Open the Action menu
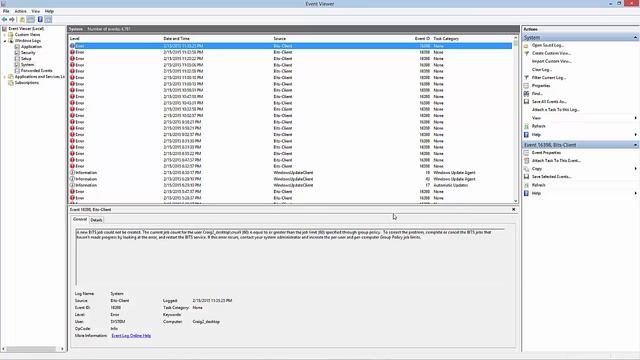This screenshot has width=640, height=360. (x=20, y=11)
